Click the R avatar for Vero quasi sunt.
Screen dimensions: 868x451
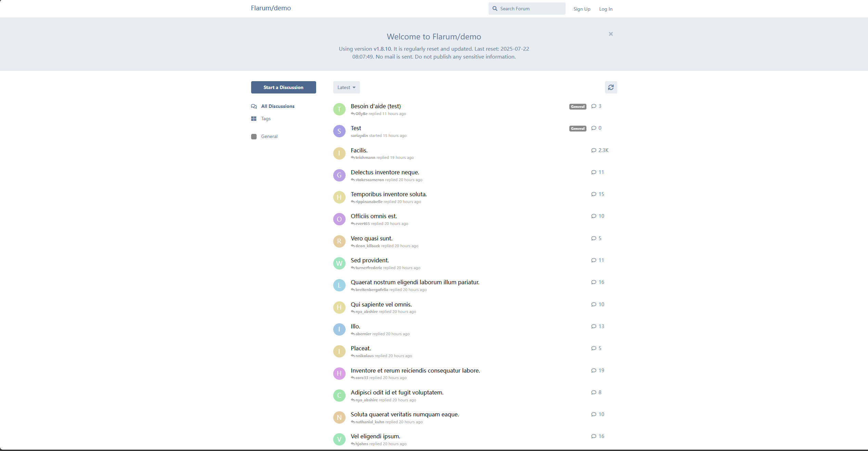click(x=339, y=241)
